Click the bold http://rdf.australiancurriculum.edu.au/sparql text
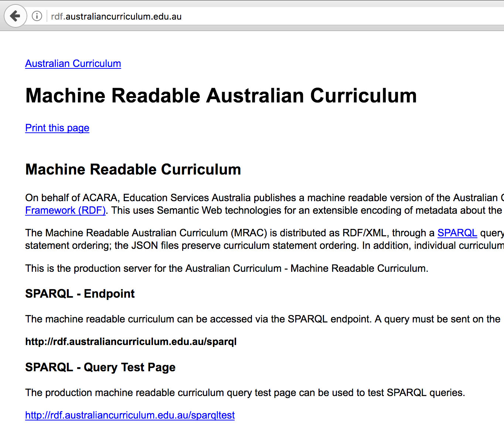504x426 pixels. 131,342
